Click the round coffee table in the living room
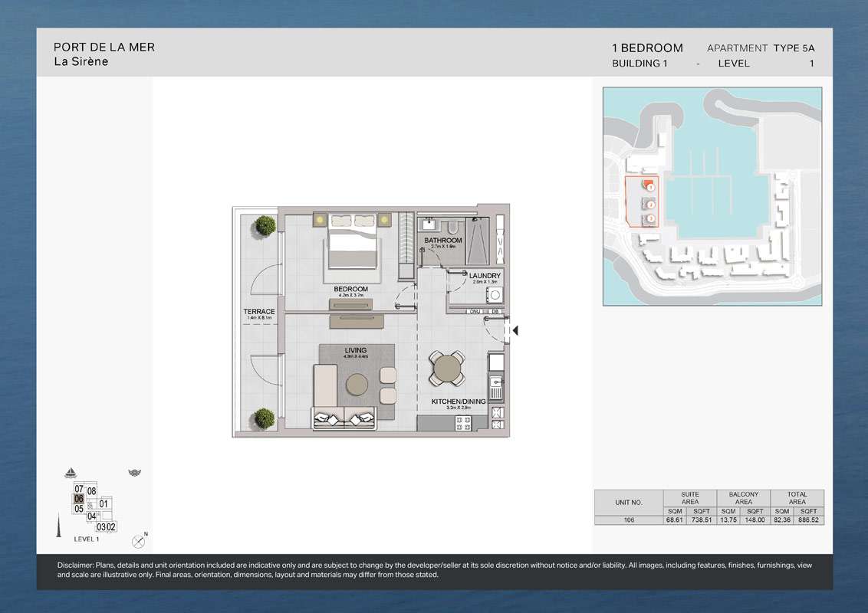 pos(357,383)
